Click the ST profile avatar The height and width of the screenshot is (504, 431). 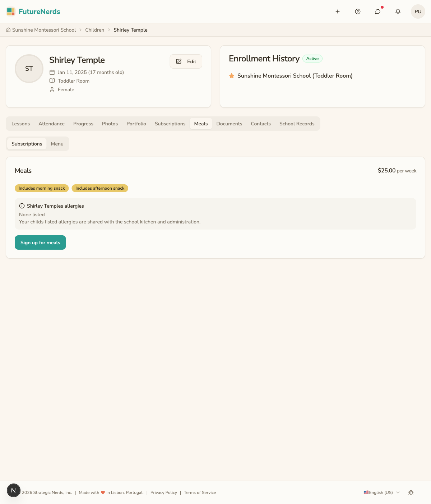[29, 69]
